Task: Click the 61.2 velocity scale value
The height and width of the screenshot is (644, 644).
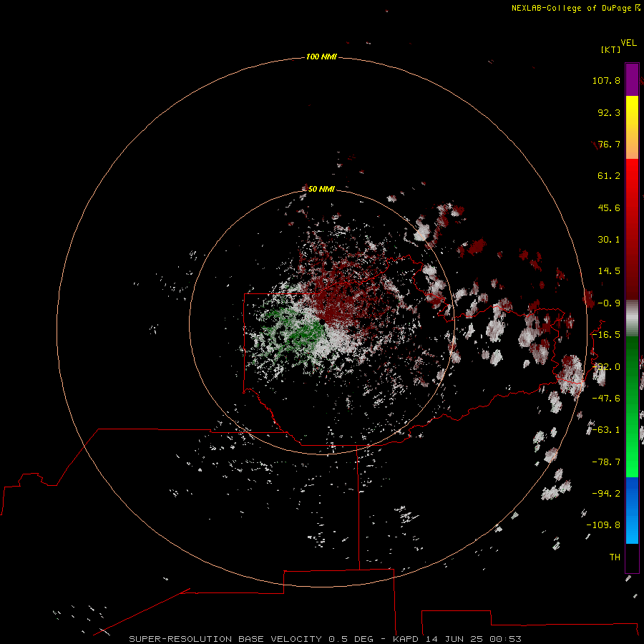Action: pyautogui.click(x=609, y=176)
